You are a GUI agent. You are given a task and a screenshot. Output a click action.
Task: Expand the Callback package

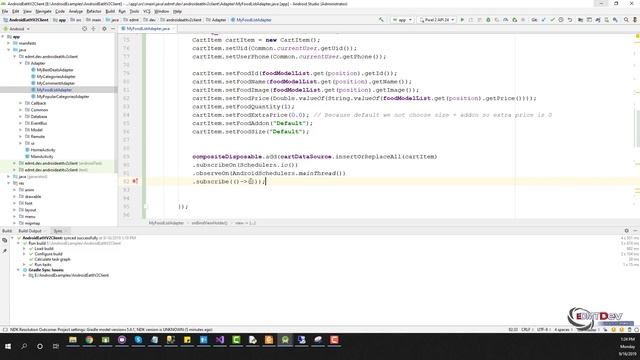click(21, 103)
